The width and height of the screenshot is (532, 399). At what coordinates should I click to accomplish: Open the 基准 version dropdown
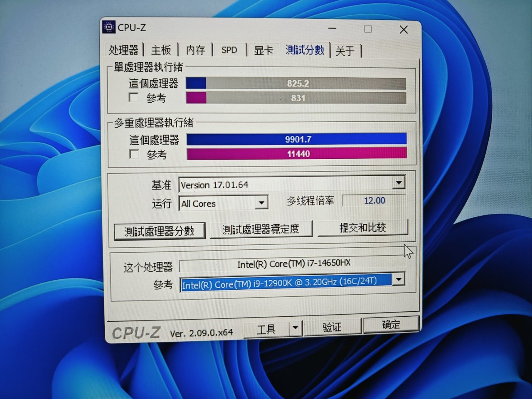tap(292, 184)
